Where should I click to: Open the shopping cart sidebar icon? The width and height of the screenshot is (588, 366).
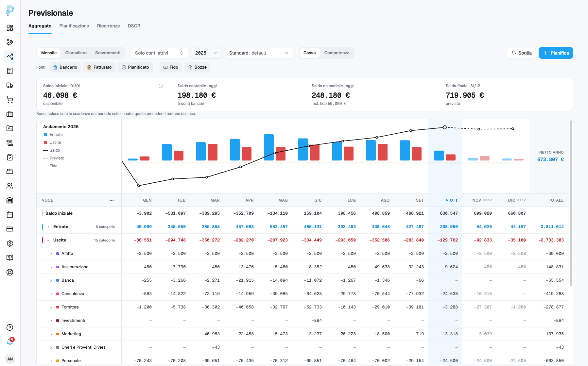click(x=10, y=100)
